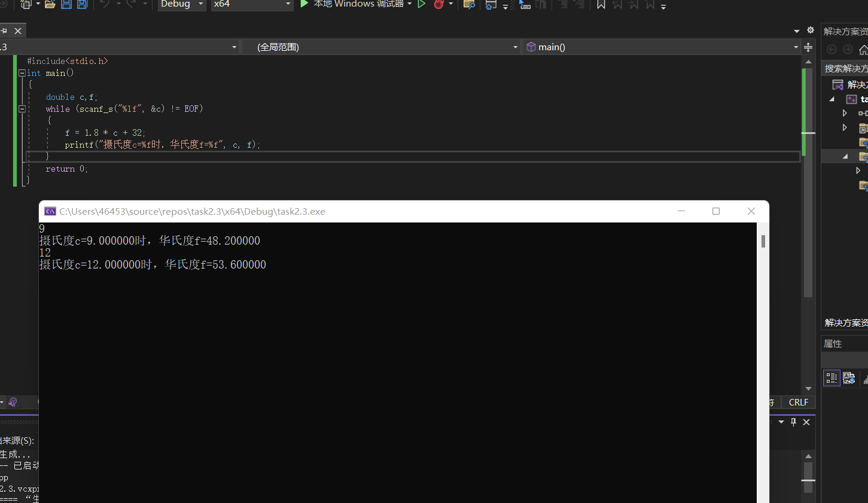
Task: Save all files with the double-disk icon
Action: [x=82, y=4]
